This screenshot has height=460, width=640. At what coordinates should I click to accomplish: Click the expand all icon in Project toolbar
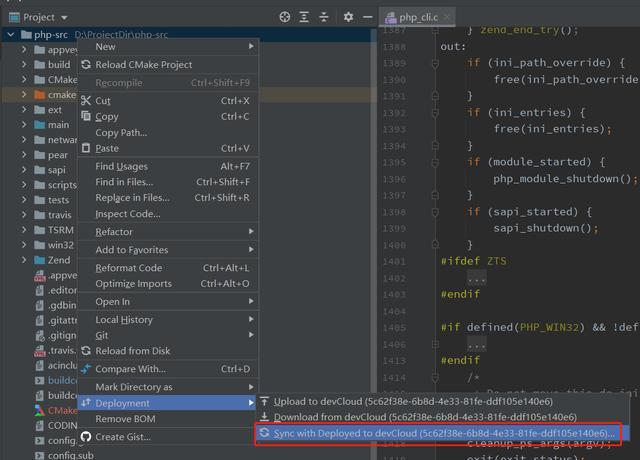tap(305, 17)
